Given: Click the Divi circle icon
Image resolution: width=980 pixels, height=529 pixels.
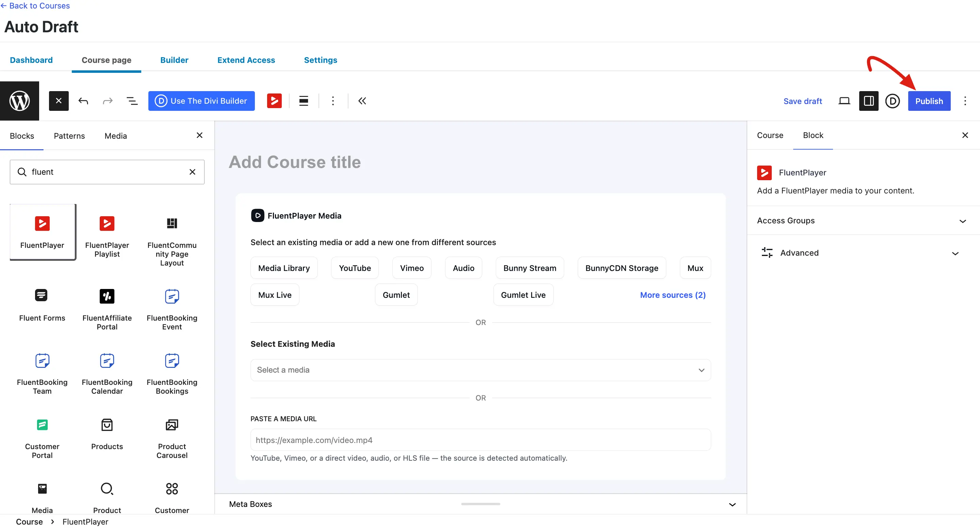Looking at the screenshot, I should pyautogui.click(x=892, y=101).
